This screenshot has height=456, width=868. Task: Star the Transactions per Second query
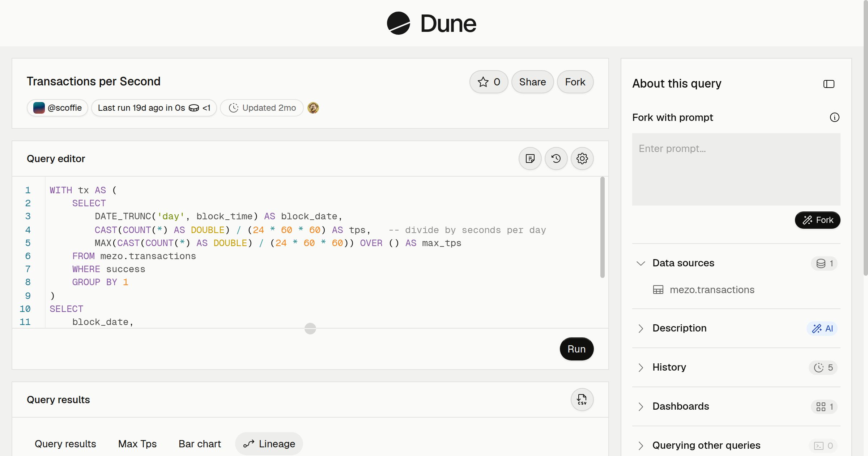[489, 82]
